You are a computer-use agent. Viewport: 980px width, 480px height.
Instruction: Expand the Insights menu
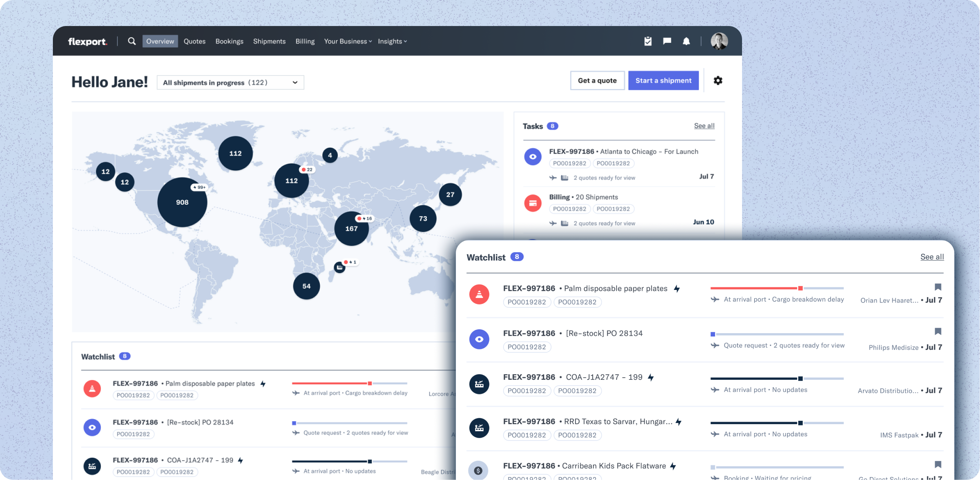point(392,42)
